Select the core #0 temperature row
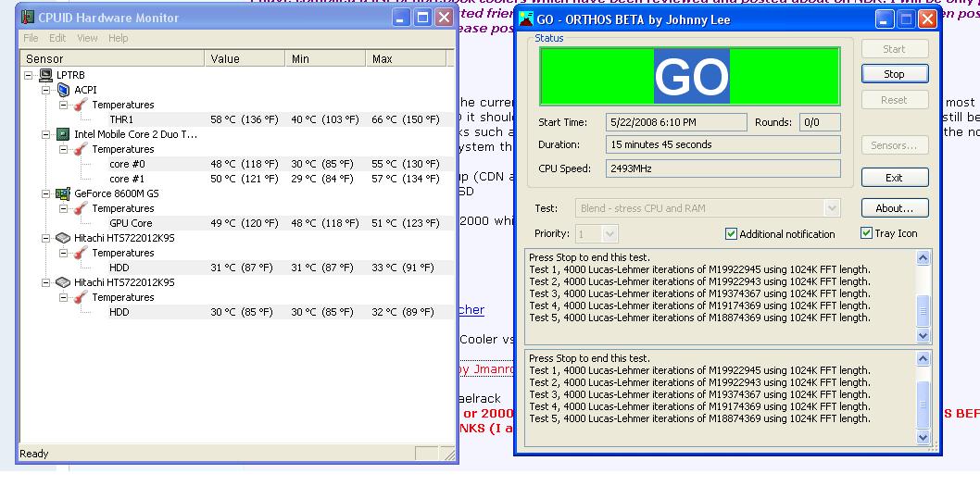 [x=237, y=164]
